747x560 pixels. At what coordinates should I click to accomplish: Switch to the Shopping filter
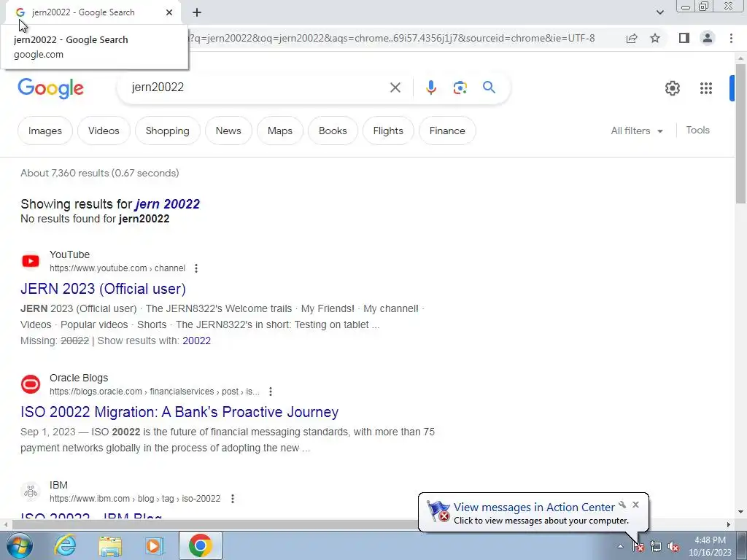click(167, 131)
